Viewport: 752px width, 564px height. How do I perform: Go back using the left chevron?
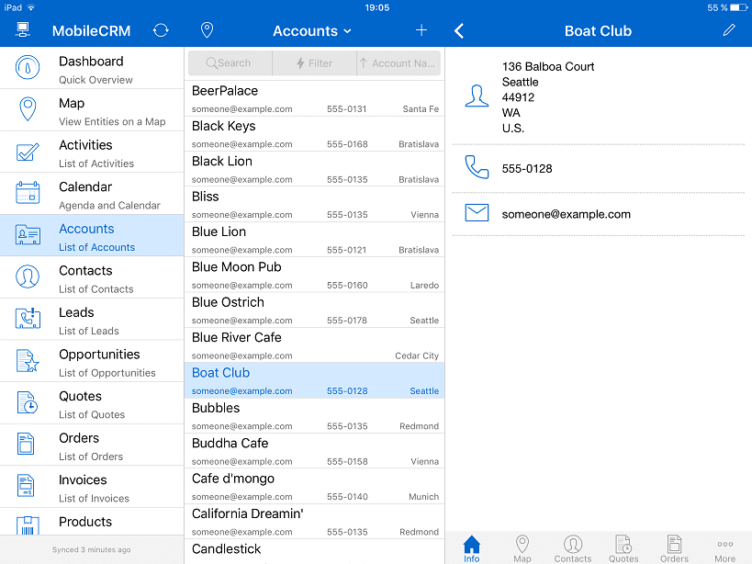pyautogui.click(x=459, y=31)
